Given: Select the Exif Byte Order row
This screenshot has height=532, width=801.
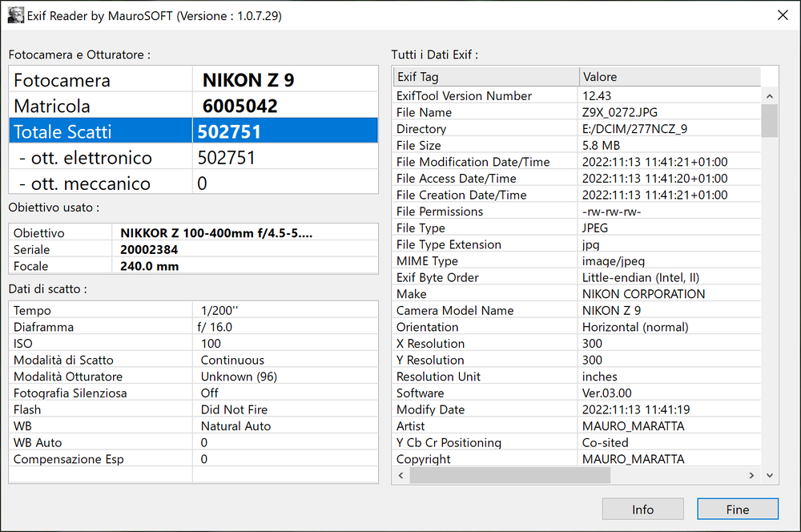Looking at the screenshot, I should tap(577, 277).
